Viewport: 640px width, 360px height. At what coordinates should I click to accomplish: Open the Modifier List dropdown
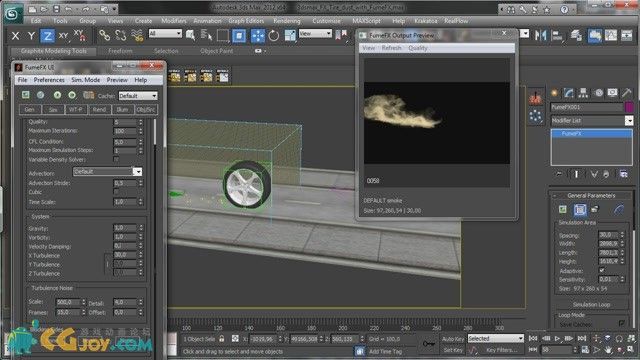(x=591, y=121)
